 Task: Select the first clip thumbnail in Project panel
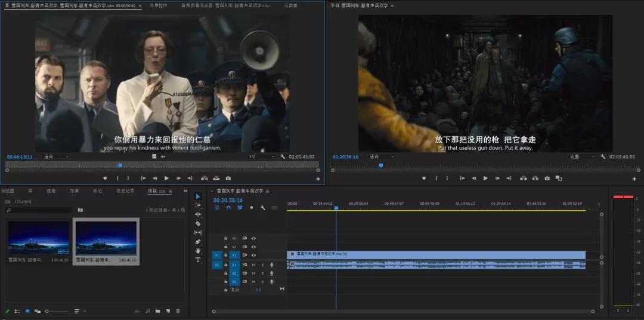[x=38, y=239]
